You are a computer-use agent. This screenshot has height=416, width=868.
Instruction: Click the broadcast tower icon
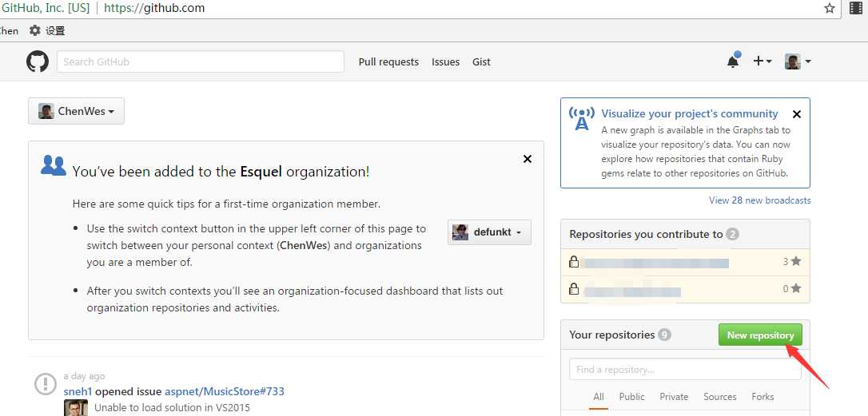point(582,118)
